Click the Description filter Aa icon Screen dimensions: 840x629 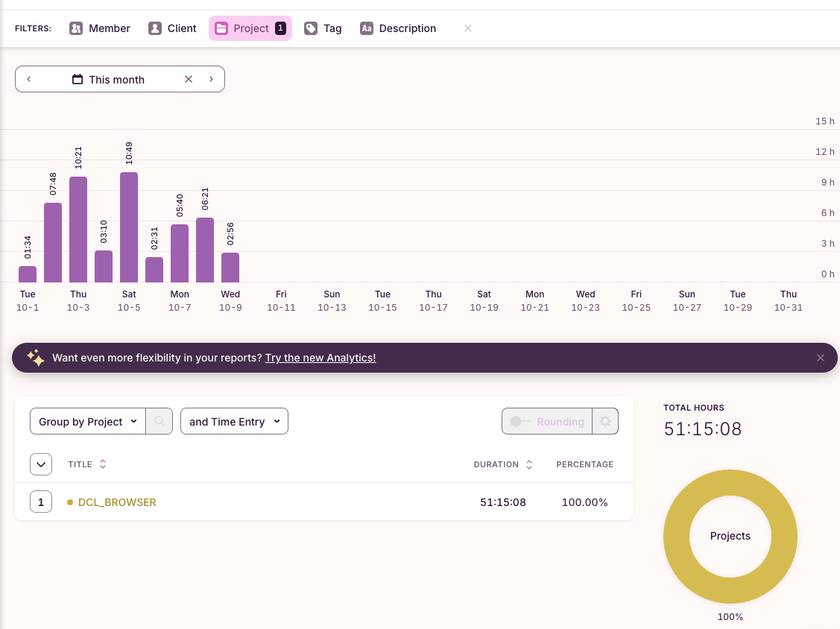[367, 28]
